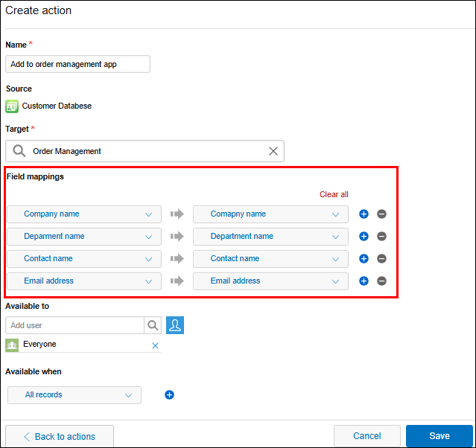Add a row after Department name mapping

(364, 237)
